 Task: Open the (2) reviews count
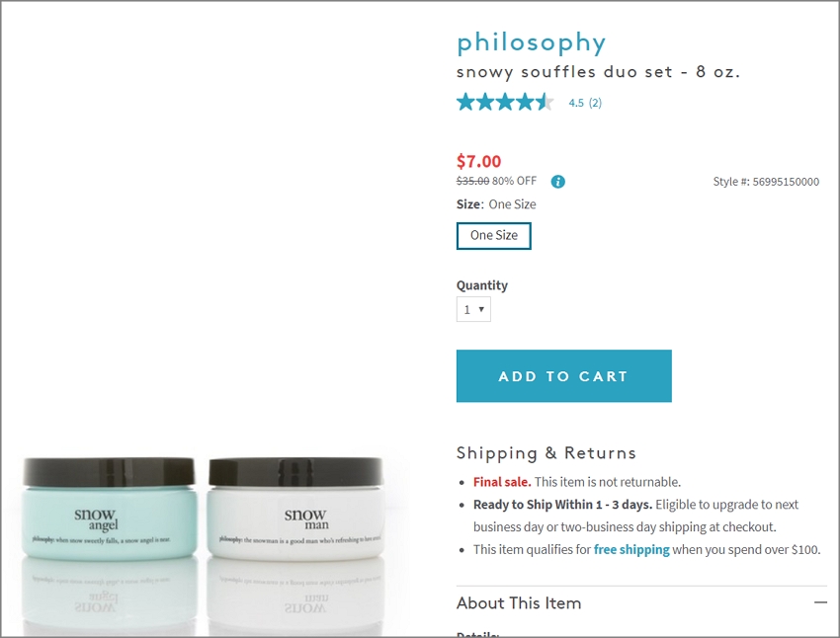click(595, 103)
